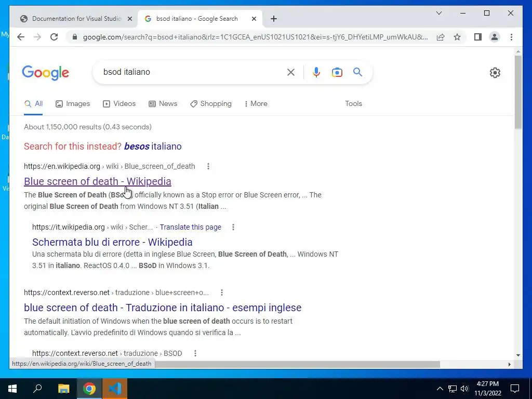Click the Chrome taskbar icon
Viewport: 532px width, 399px height.
[89, 389]
